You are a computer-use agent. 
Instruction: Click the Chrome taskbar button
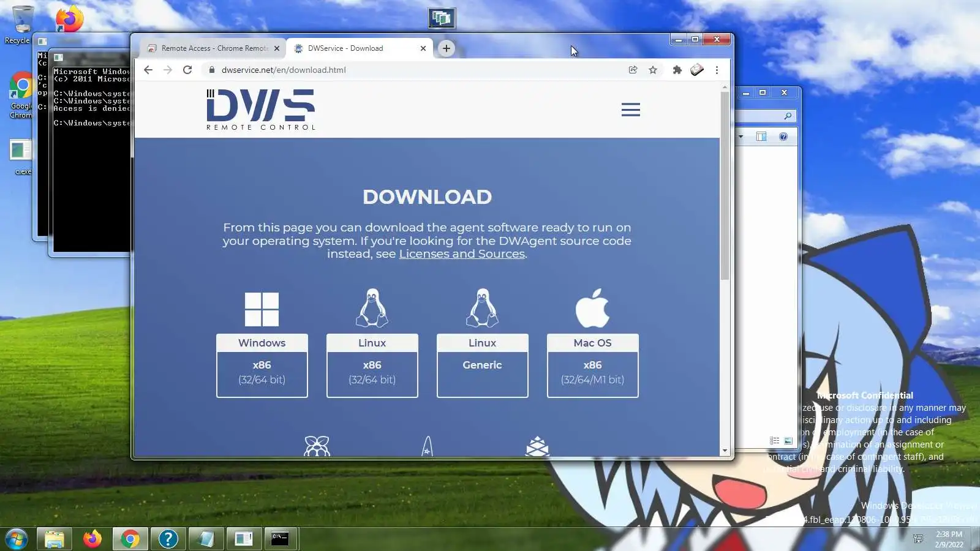pos(130,539)
